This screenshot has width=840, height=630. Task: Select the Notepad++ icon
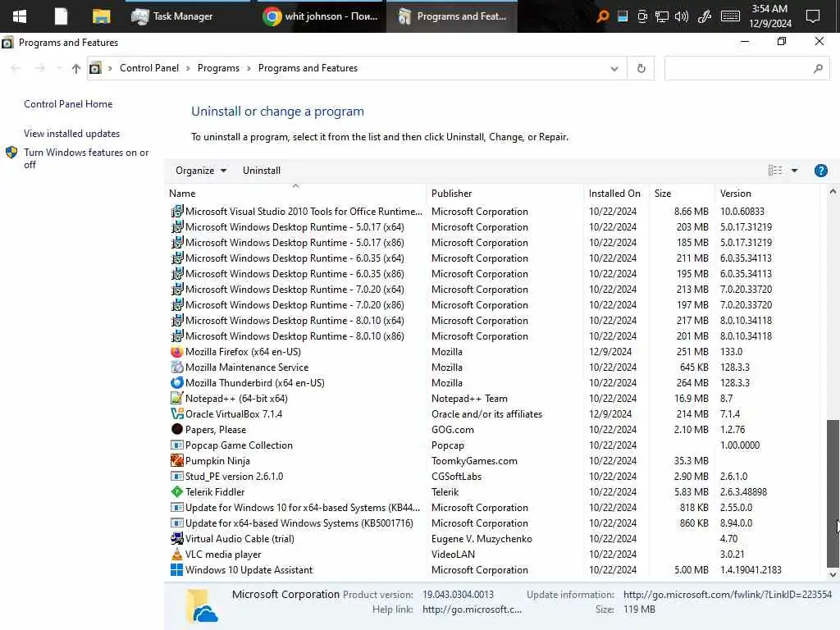[177, 399]
